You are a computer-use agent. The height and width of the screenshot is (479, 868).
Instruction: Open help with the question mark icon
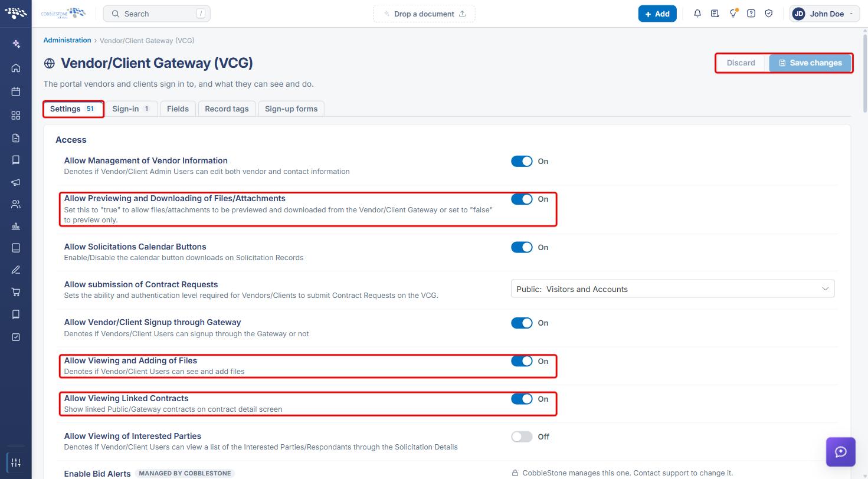(x=751, y=14)
